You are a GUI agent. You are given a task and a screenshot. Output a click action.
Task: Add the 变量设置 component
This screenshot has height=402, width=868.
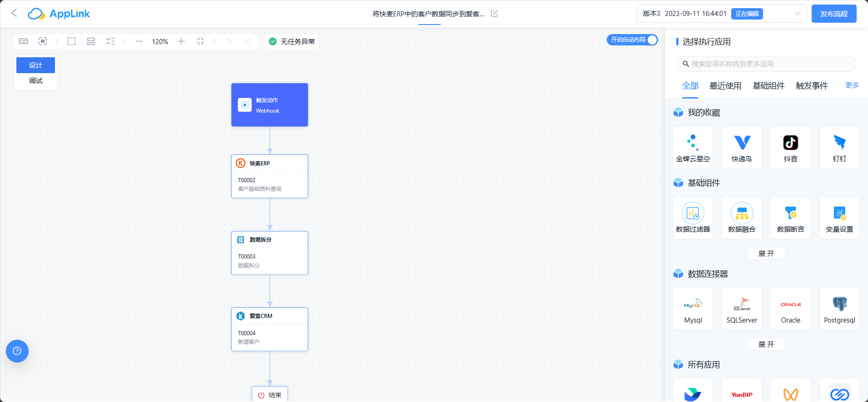[x=839, y=218]
